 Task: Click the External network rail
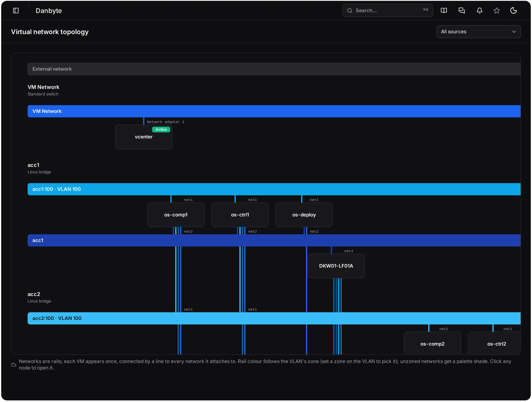coord(274,69)
